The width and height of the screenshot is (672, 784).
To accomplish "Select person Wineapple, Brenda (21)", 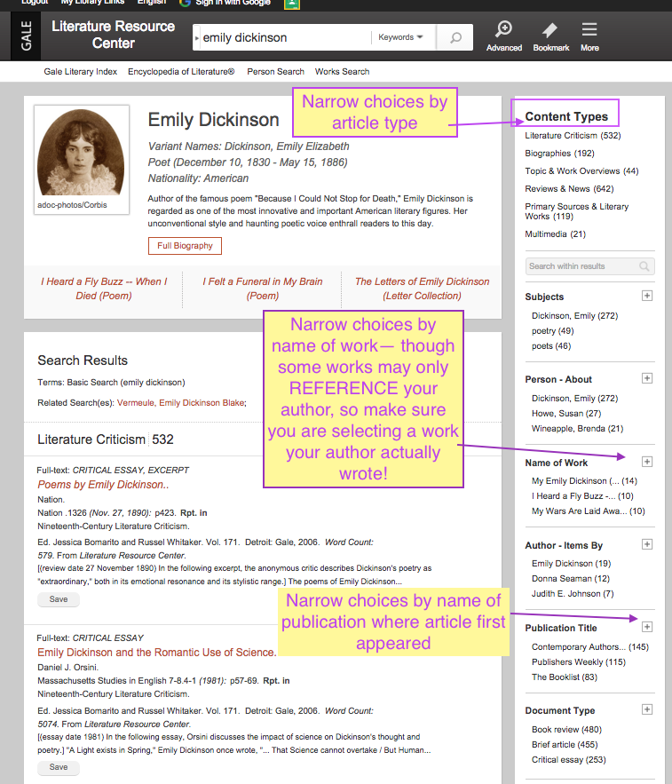I will pos(578,428).
